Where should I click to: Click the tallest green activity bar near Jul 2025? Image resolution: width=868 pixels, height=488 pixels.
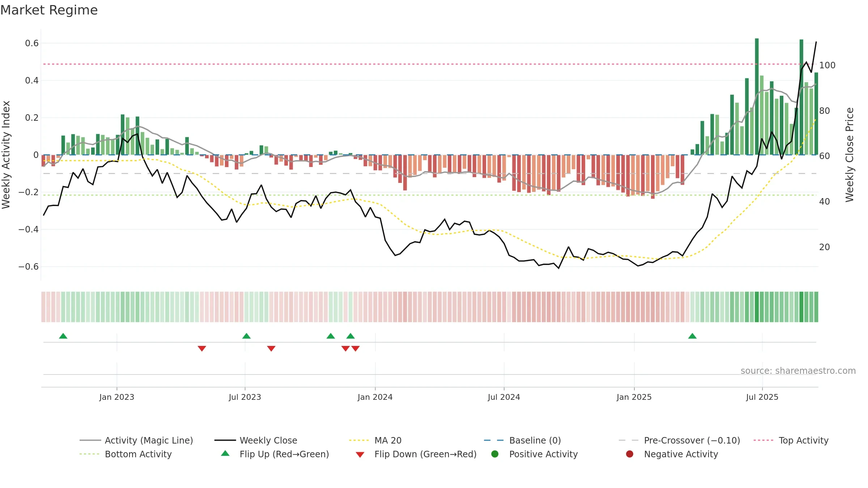click(757, 97)
